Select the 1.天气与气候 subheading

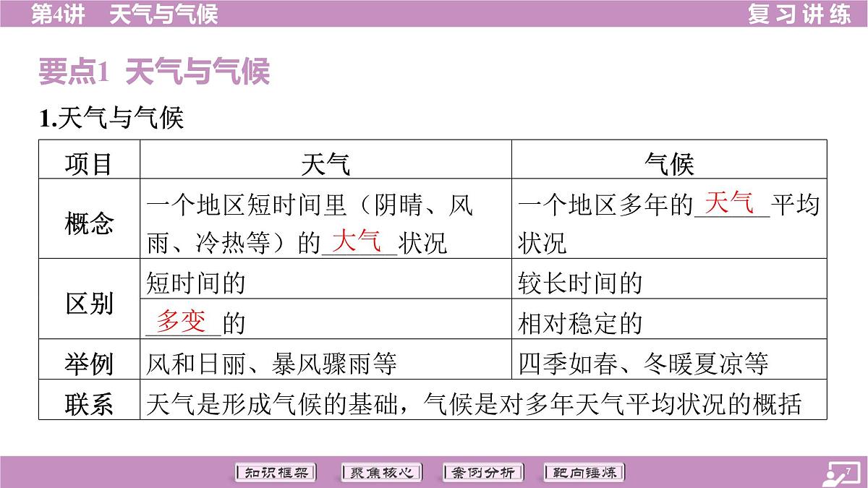point(111,117)
